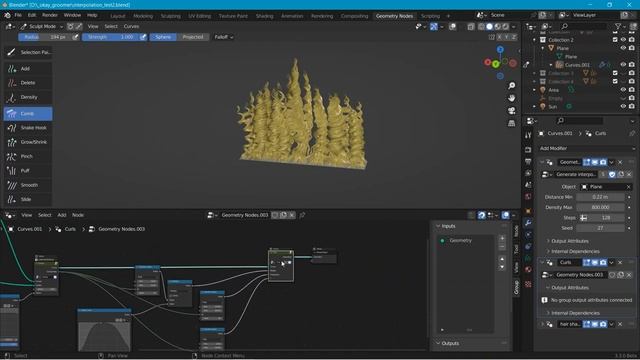Click the Geometry input socket entry
Image resolution: width=640 pixels, height=360 pixels.
460,241
